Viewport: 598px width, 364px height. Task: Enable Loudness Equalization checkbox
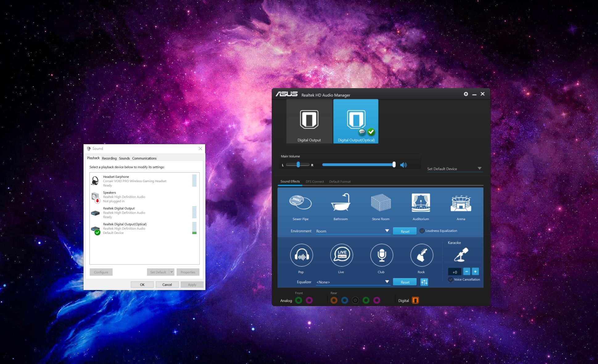(x=422, y=231)
